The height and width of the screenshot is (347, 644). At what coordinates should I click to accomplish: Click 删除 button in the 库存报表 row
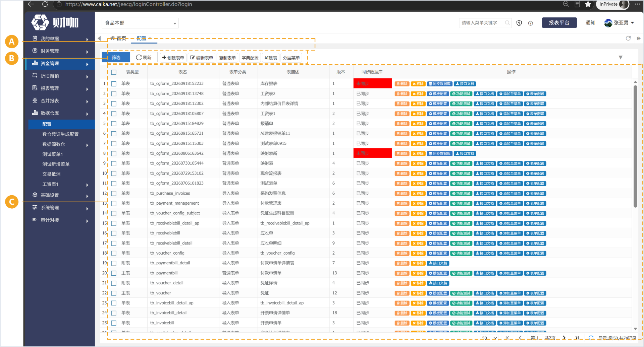(402, 84)
